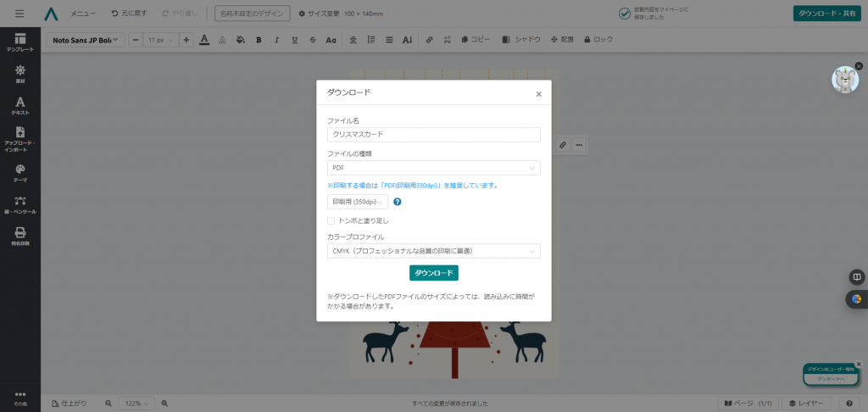Open the 印刷用 (350dpi) dropdown
This screenshot has height=412, width=868.
coord(358,202)
